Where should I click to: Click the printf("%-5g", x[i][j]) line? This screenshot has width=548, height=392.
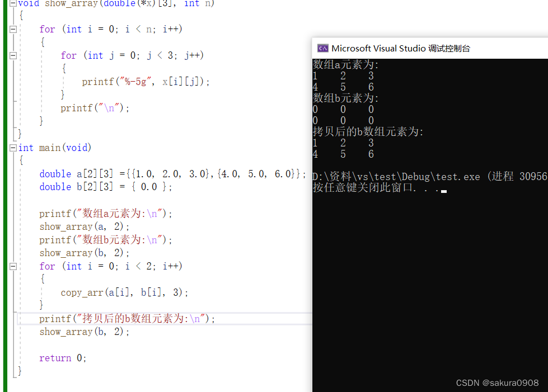(146, 82)
